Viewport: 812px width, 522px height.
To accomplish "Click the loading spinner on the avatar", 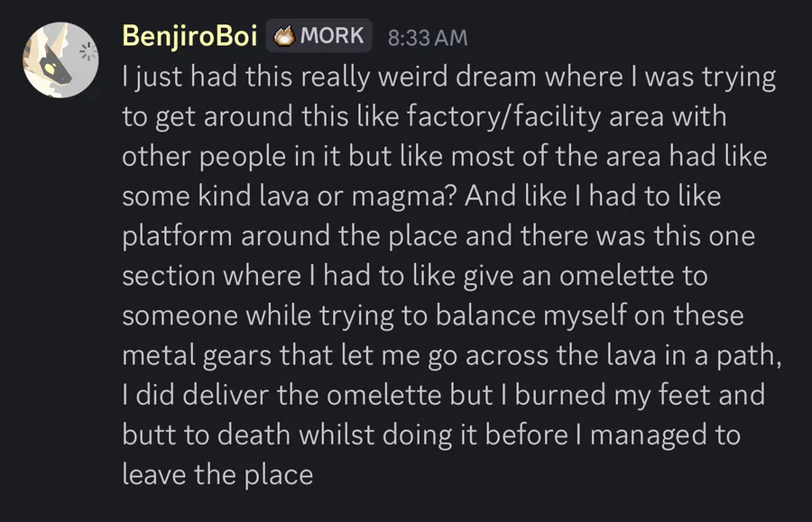I will coord(88,51).
